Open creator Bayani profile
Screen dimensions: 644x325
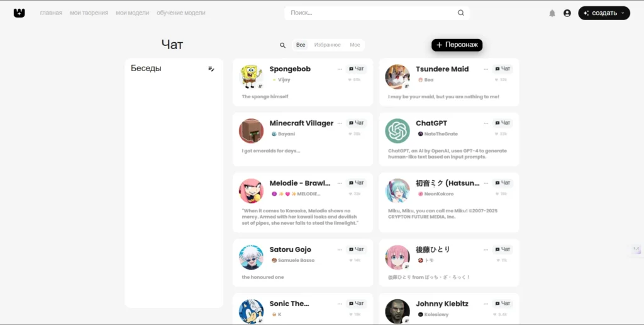pyautogui.click(x=284, y=134)
